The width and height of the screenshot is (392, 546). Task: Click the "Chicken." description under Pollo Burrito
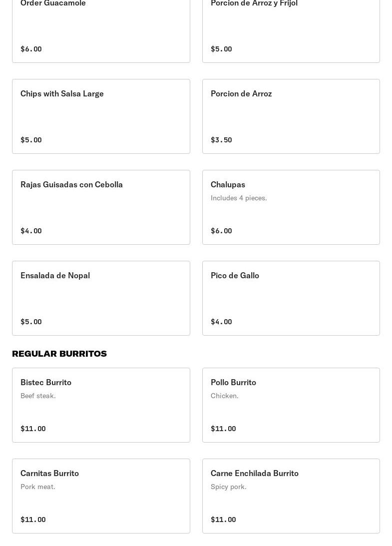point(224,396)
